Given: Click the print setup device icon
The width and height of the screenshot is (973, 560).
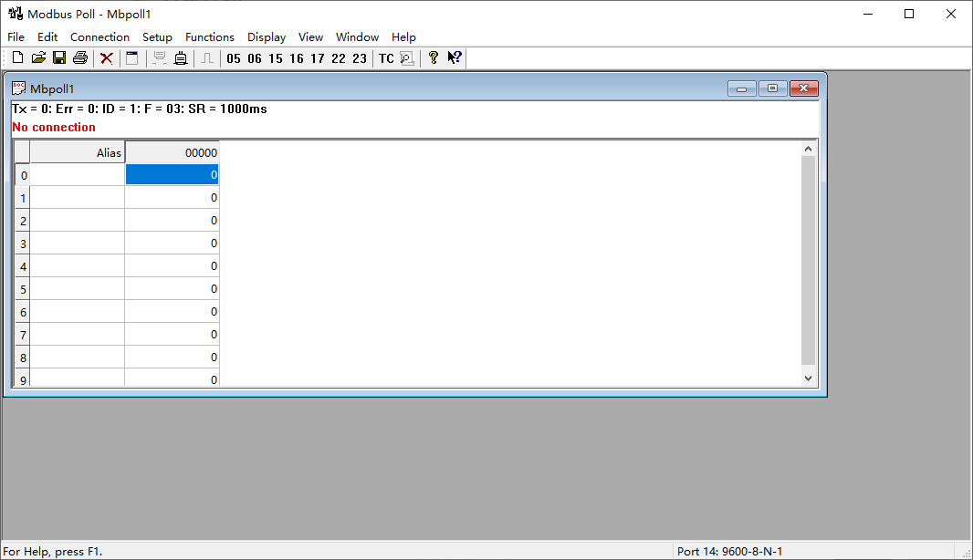Looking at the screenshot, I should tap(181, 58).
